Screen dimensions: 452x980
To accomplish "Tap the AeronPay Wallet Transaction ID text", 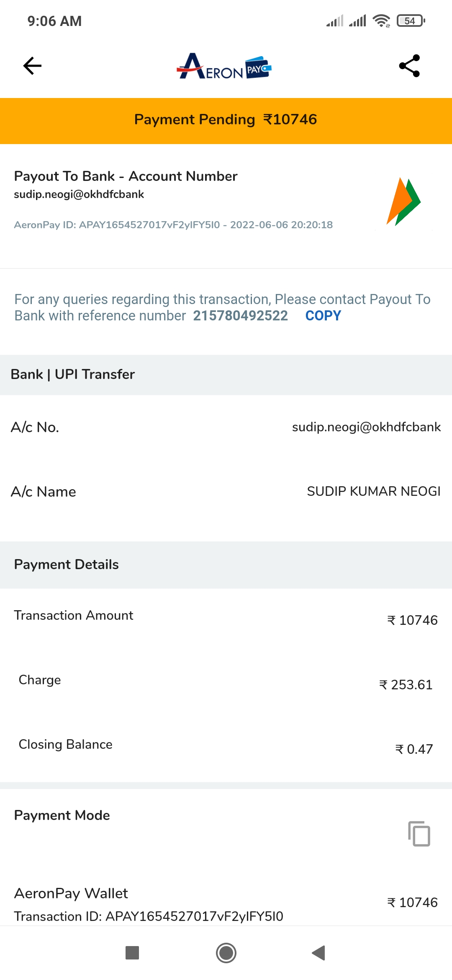I will 149,916.
